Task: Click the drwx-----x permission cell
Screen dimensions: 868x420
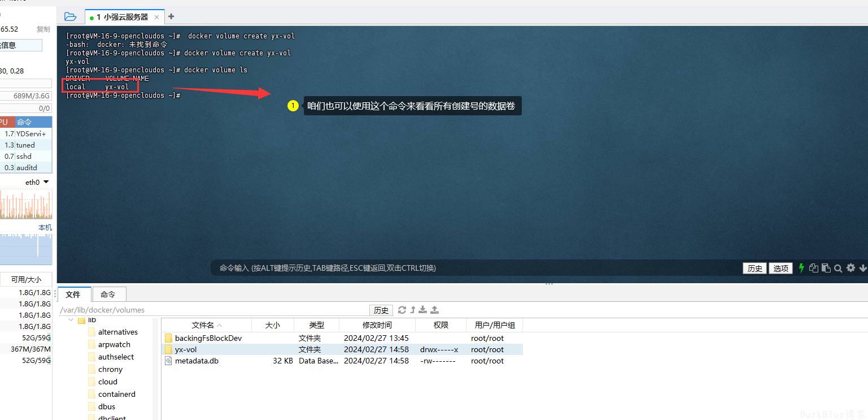Action: pyautogui.click(x=439, y=349)
